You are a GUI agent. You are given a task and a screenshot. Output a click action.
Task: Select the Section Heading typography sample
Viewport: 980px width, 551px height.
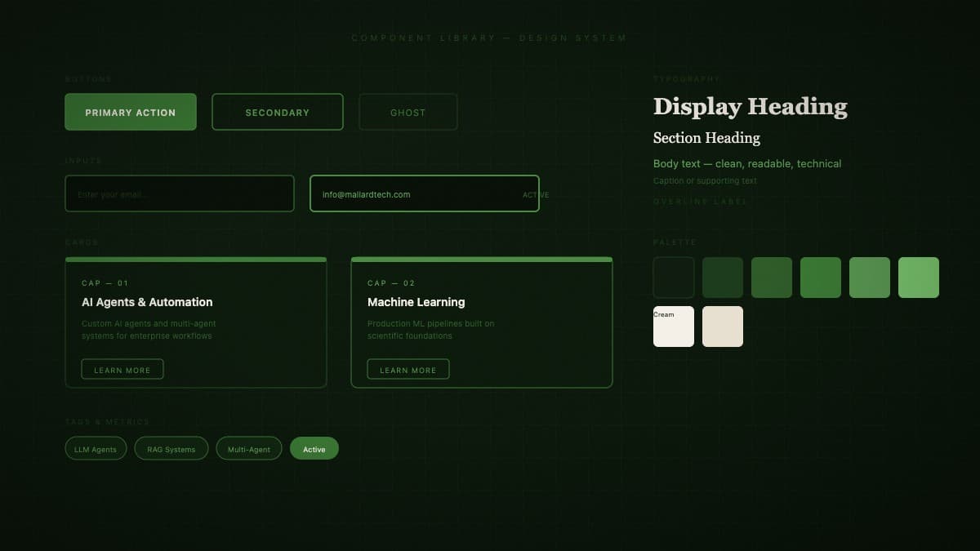[706, 138]
